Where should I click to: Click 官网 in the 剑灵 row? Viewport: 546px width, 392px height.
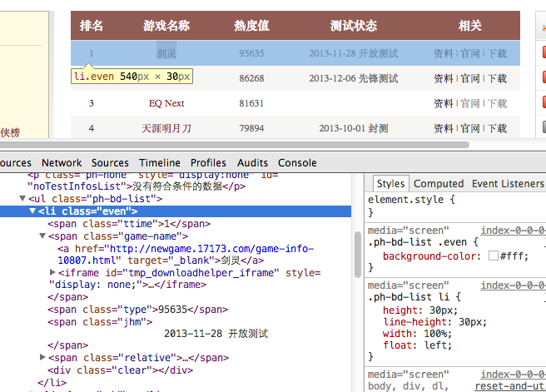coord(470,53)
